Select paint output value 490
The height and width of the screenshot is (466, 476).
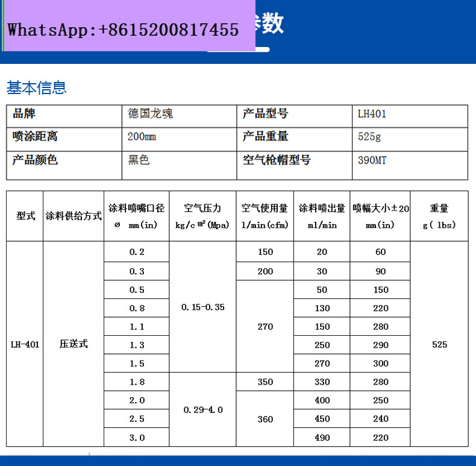[x=322, y=438]
